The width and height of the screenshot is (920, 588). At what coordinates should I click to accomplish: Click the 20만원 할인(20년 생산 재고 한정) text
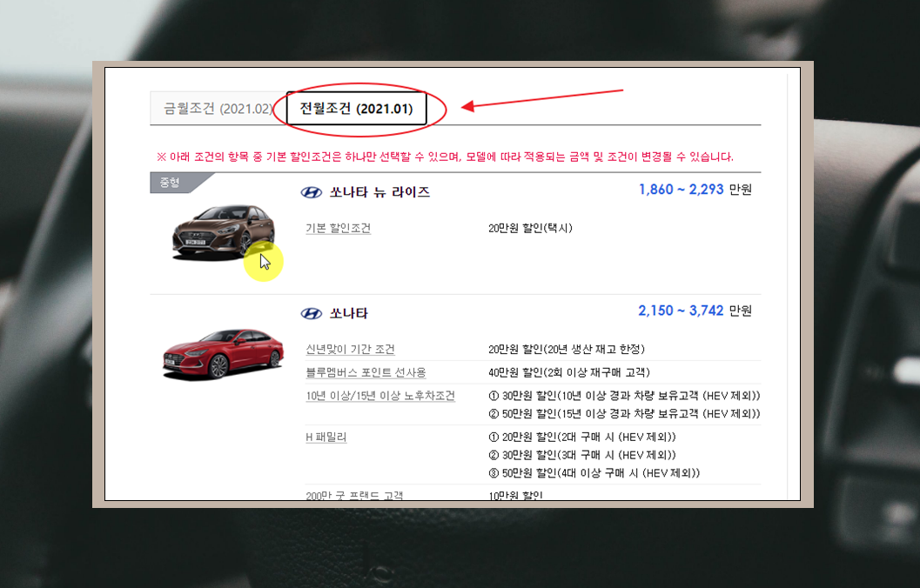point(567,350)
